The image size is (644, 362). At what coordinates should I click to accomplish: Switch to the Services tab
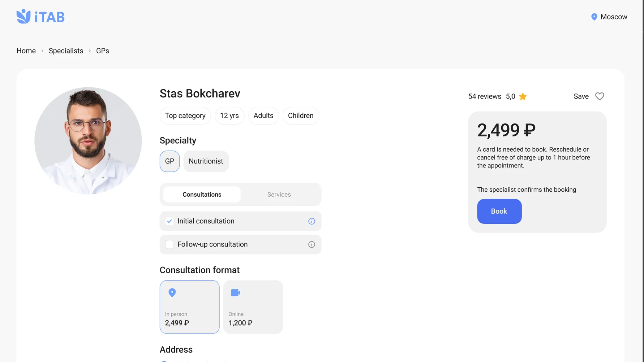pos(279,195)
